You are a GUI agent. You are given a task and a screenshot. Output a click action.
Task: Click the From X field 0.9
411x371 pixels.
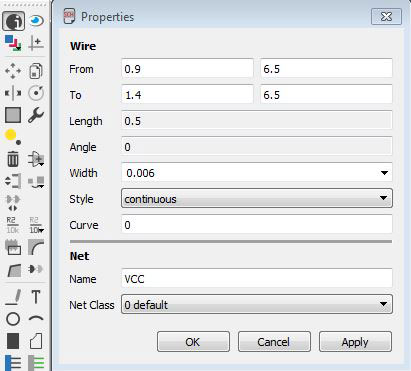(x=187, y=69)
